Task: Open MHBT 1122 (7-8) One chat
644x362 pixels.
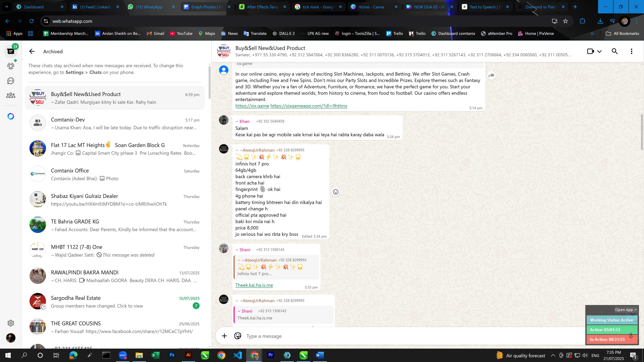Action: (115, 251)
